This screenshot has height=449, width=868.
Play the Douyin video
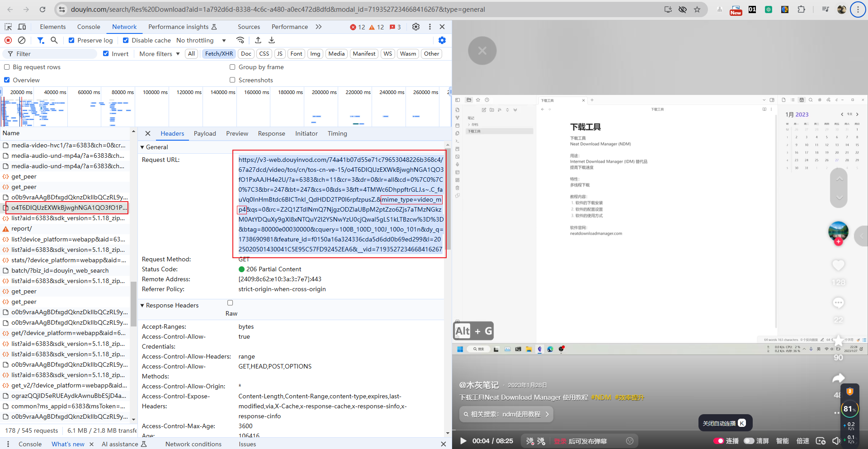(463, 441)
